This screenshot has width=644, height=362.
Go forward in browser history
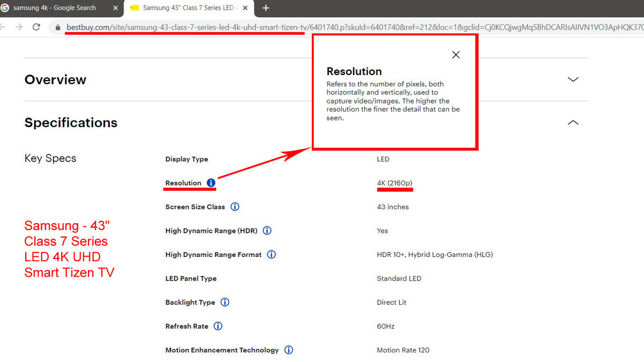(19, 27)
